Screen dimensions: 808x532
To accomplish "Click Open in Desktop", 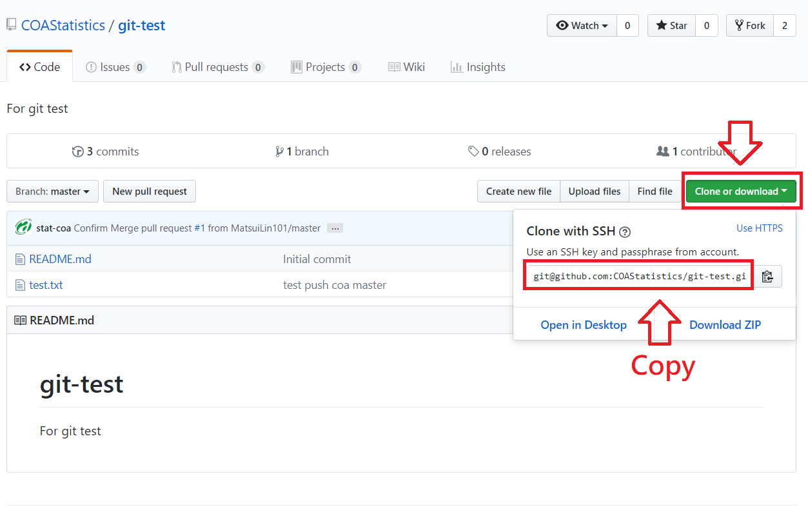I will tap(584, 325).
